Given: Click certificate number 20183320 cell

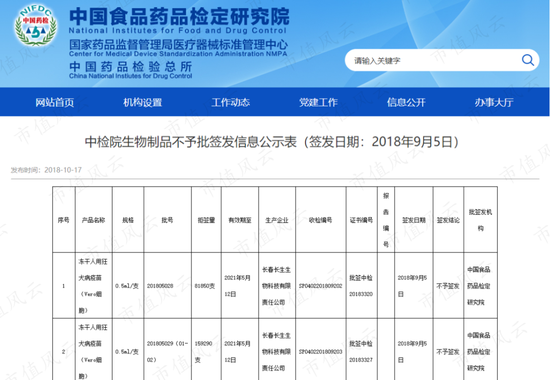Looking at the screenshot, I should point(361,286).
